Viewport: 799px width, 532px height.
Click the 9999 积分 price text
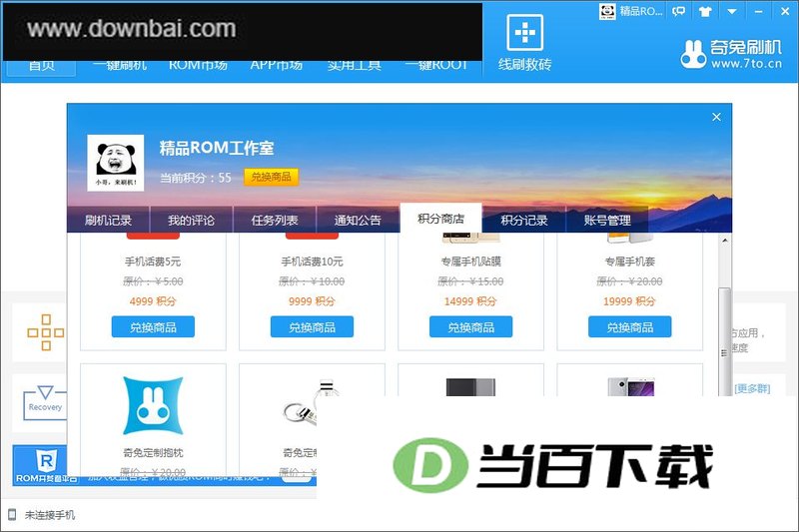click(x=312, y=300)
